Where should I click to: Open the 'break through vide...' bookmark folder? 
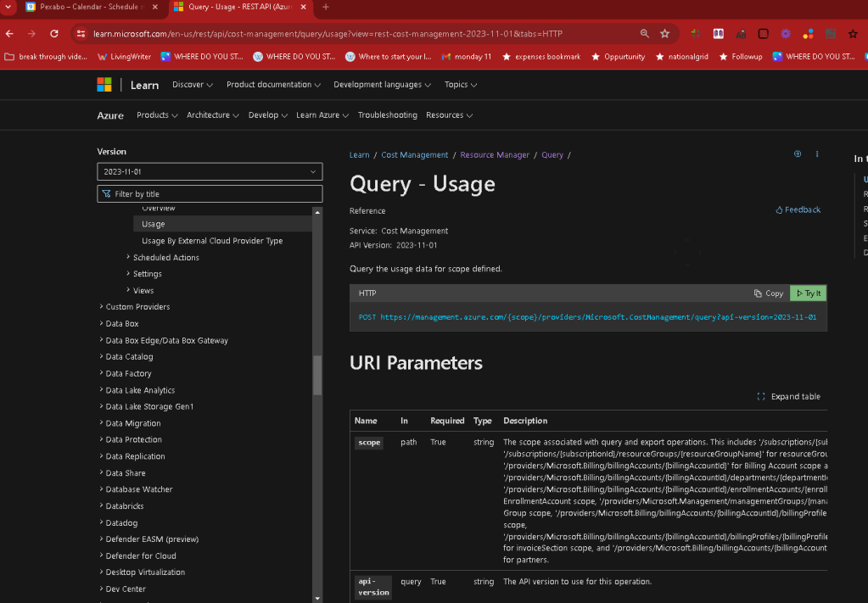coord(45,57)
